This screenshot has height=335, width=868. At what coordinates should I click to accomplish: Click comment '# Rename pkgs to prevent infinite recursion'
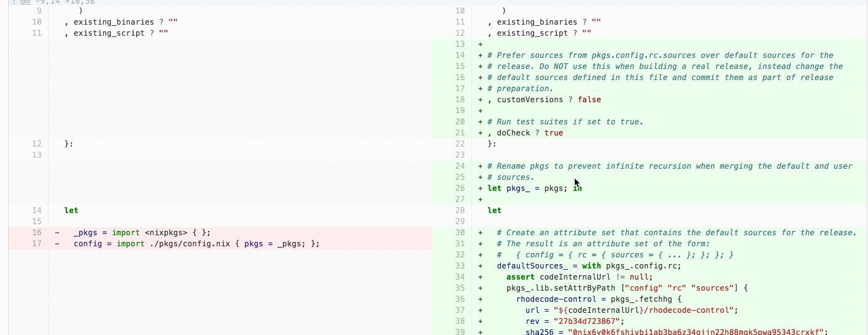coord(670,166)
